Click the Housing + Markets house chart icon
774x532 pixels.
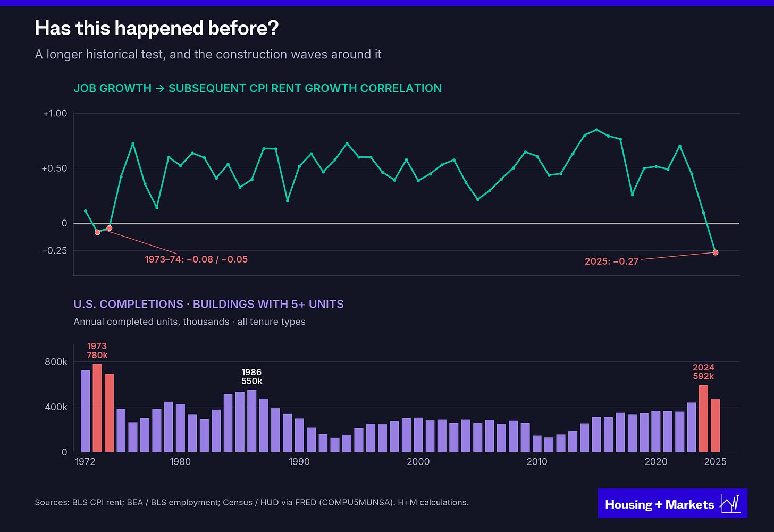[x=730, y=503]
